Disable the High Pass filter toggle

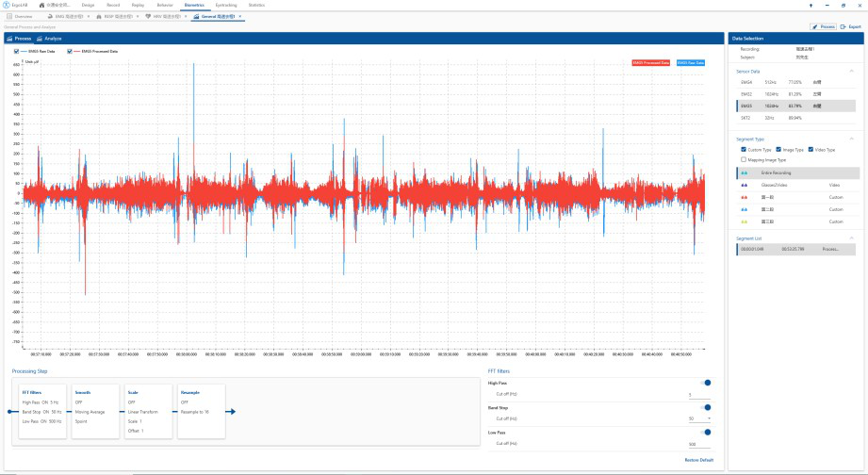706,383
